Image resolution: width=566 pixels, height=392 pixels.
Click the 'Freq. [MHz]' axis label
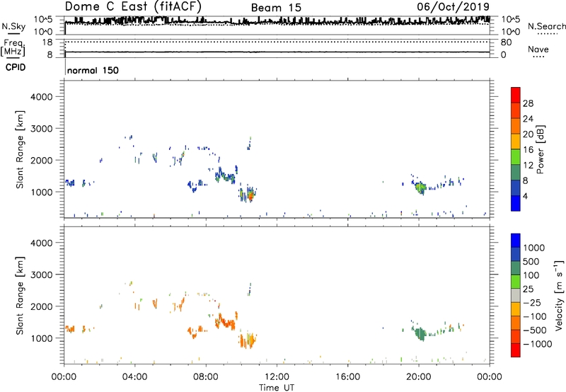(13, 47)
